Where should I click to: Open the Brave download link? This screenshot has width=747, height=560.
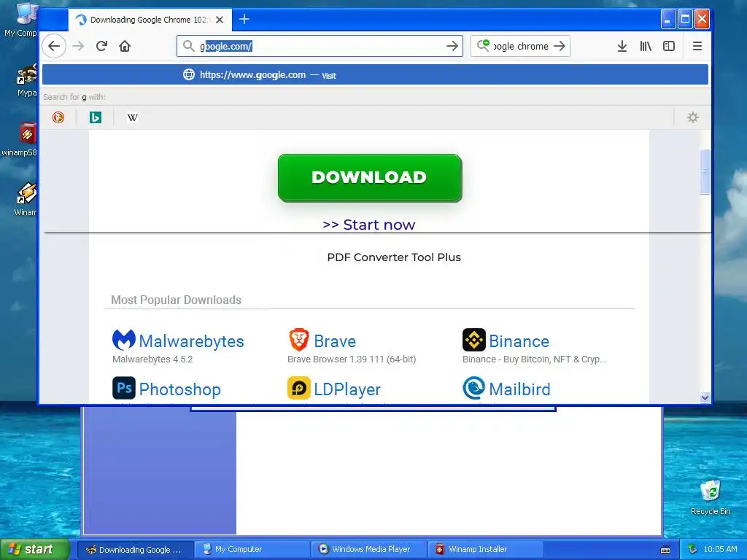(x=335, y=341)
